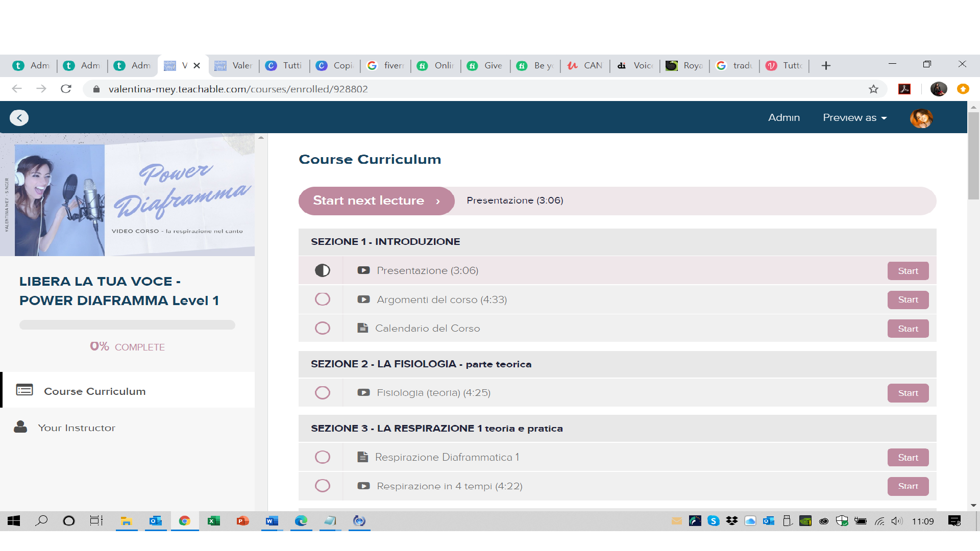Click the Your Instructor person icon
Screen dimensions: 980x551
[20, 427]
